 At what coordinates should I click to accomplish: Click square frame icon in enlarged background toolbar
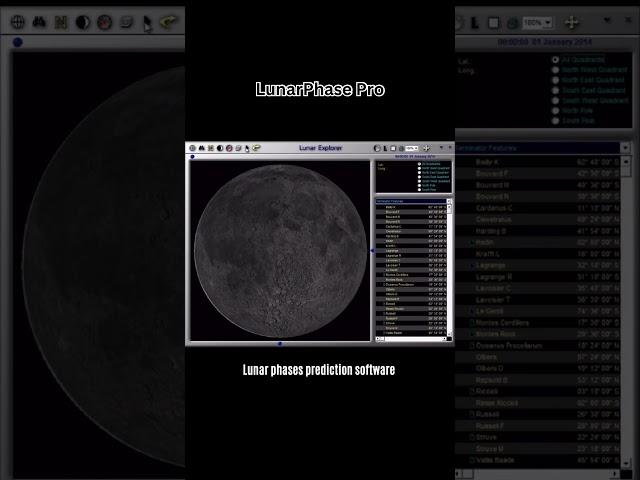pos(493,23)
